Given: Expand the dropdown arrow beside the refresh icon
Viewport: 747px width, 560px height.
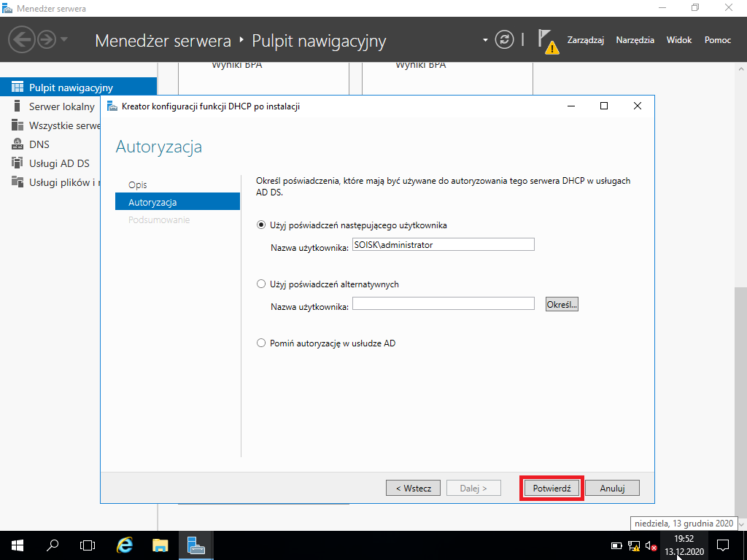Looking at the screenshot, I should pos(485,40).
